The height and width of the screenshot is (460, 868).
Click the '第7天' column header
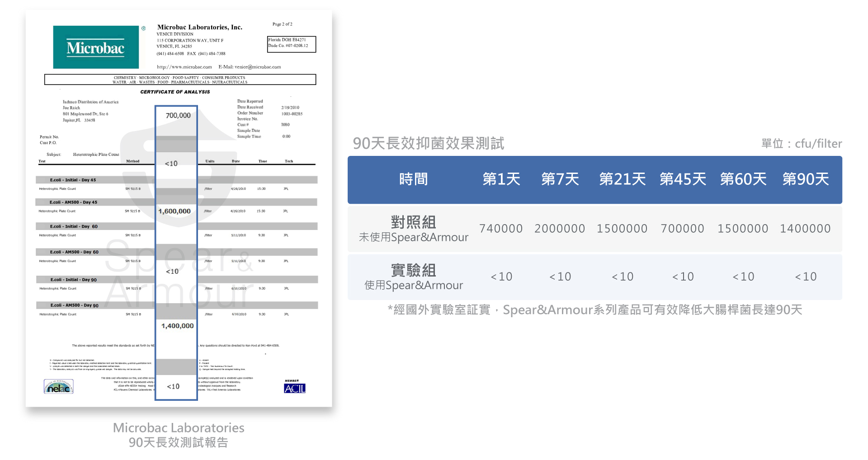click(560, 179)
